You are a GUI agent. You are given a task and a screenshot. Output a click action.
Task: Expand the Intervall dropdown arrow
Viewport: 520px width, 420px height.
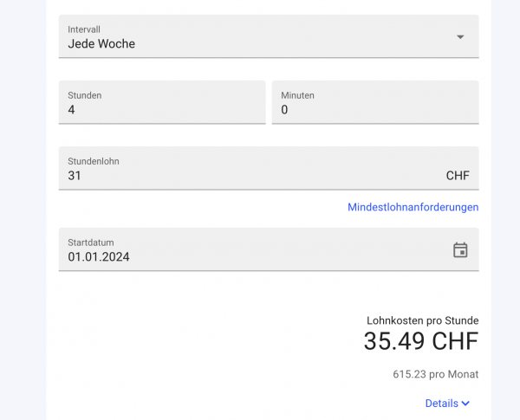click(460, 36)
